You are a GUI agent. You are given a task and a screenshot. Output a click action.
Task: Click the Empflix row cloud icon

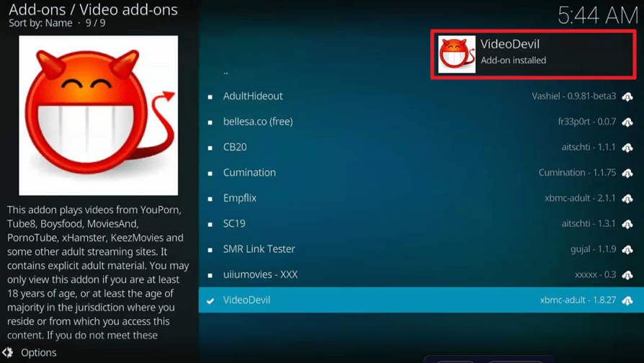point(627,199)
